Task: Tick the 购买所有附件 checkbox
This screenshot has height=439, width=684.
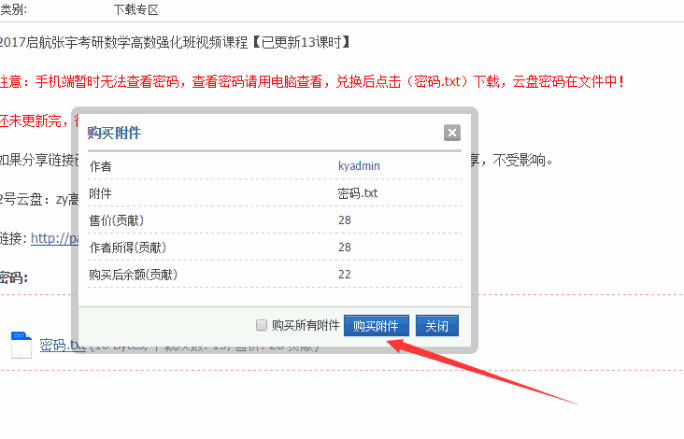Action: point(262,326)
